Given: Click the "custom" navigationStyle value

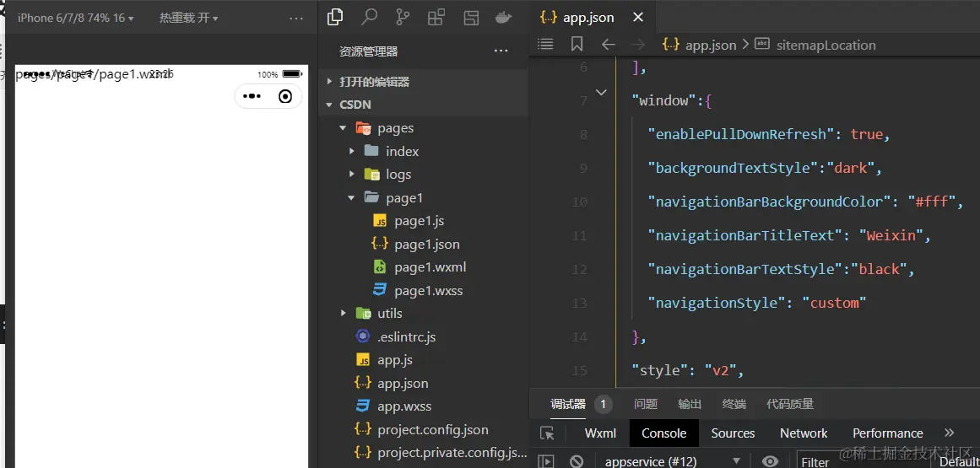Looking at the screenshot, I should tap(834, 303).
